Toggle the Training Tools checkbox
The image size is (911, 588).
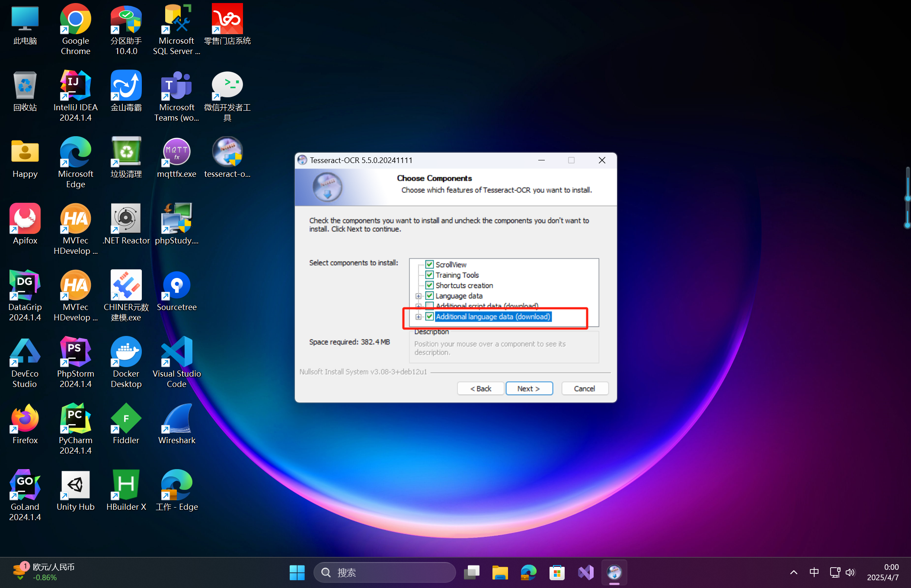coord(429,275)
